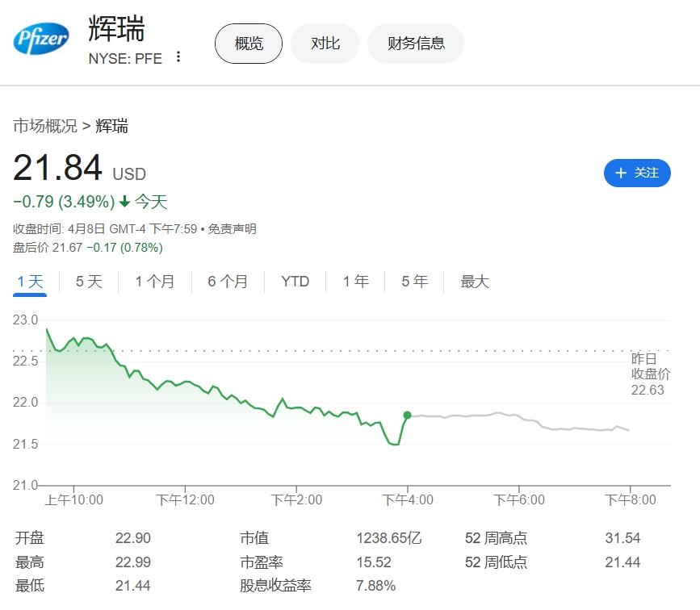Click the 下午6:00 axis label
The width and height of the screenshot is (700, 610).
point(519,499)
